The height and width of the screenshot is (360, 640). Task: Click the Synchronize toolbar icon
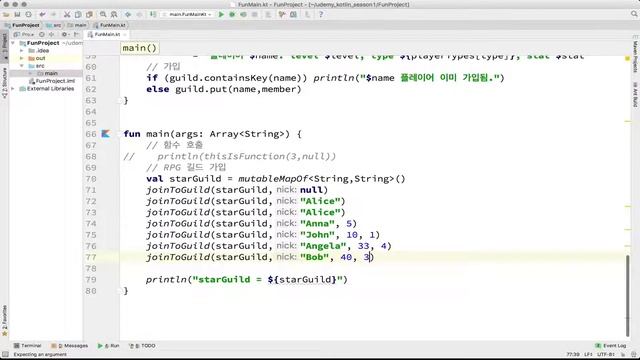point(29,14)
